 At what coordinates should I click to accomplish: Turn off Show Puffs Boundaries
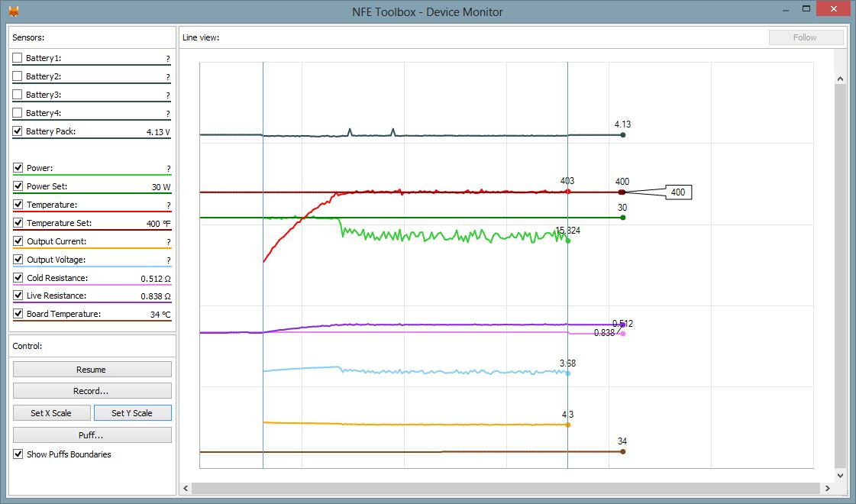coord(18,454)
